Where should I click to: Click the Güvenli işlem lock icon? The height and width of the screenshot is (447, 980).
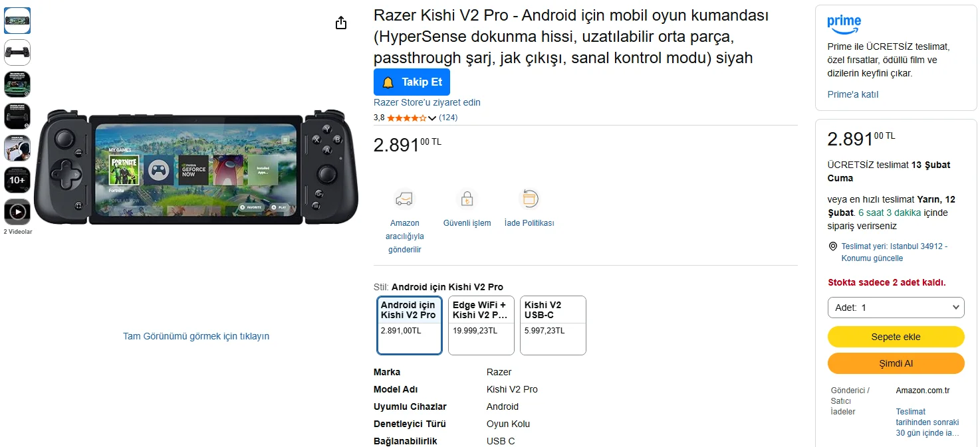pos(467,199)
